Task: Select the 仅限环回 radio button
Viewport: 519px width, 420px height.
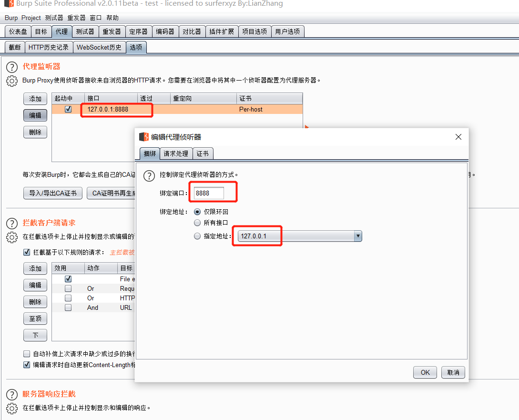Action: coord(197,212)
